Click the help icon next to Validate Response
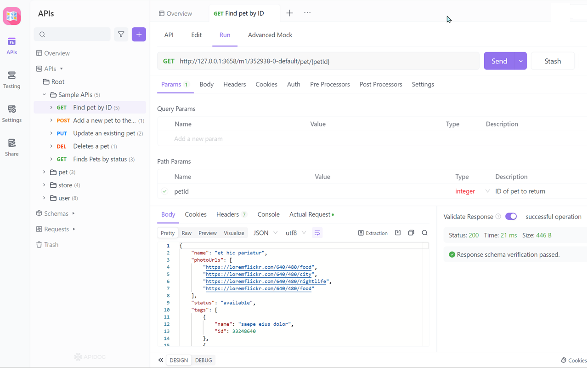The image size is (588, 368). click(498, 217)
